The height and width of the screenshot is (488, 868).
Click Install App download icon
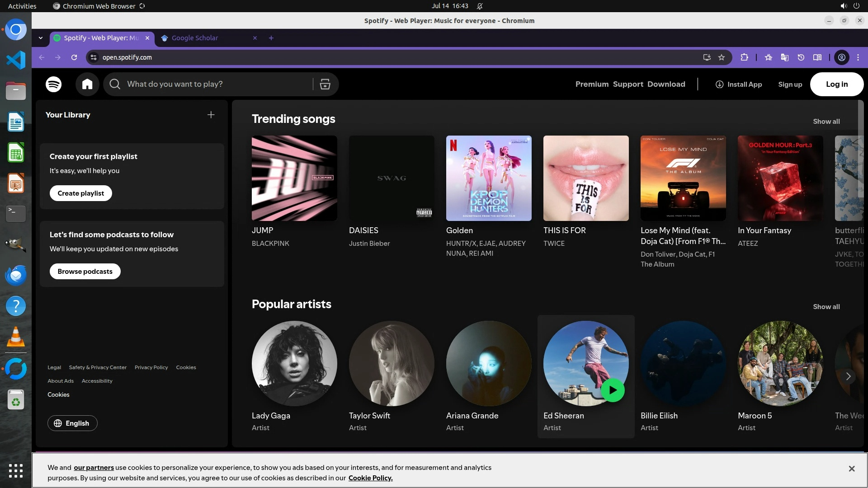[x=719, y=84]
